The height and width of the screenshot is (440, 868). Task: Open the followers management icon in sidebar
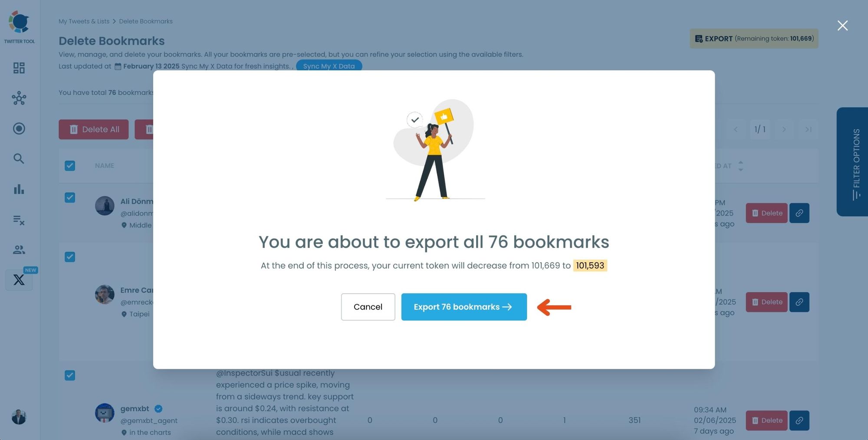pyautogui.click(x=19, y=249)
